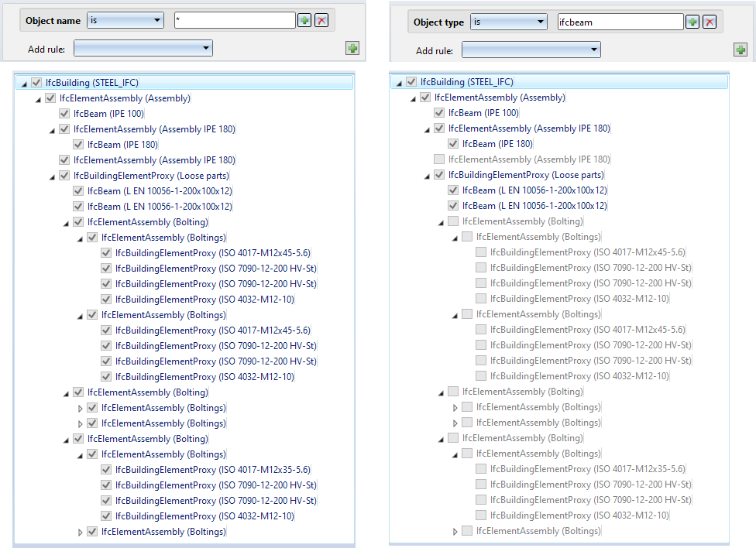Viewport: 756px width, 548px height.
Task: Click the Object type field containing ifcbeam
Action: click(620, 22)
